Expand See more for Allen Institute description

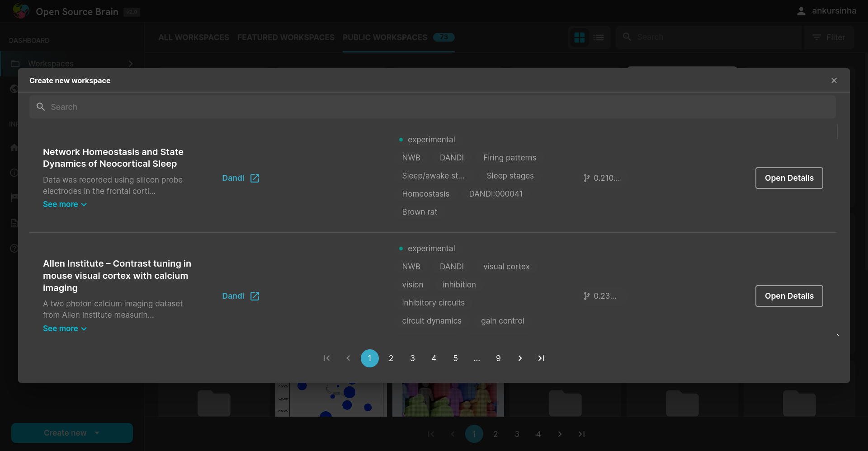[x=65, y=329]
